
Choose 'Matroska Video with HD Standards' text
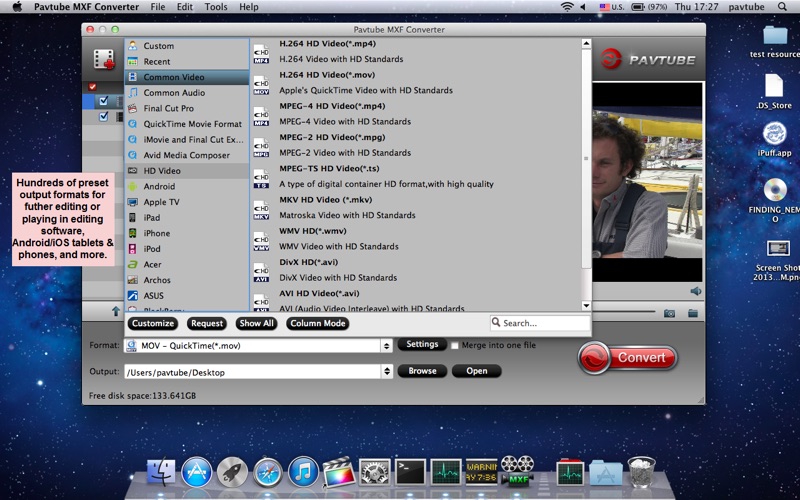(x=347, y=215)
